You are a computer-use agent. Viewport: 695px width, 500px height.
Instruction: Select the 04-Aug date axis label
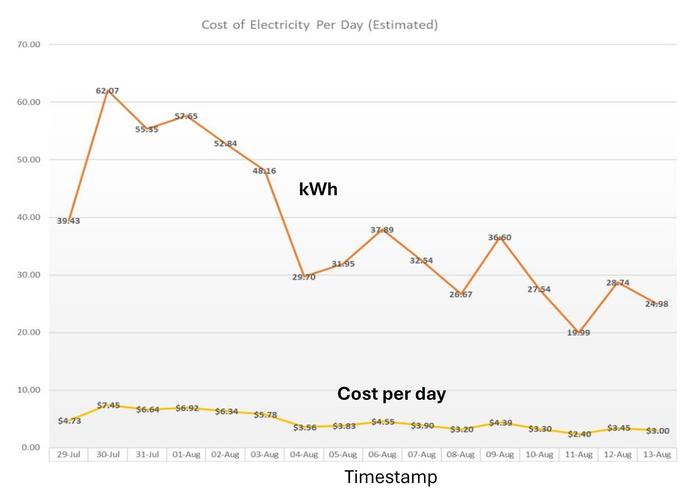point(304,454)
